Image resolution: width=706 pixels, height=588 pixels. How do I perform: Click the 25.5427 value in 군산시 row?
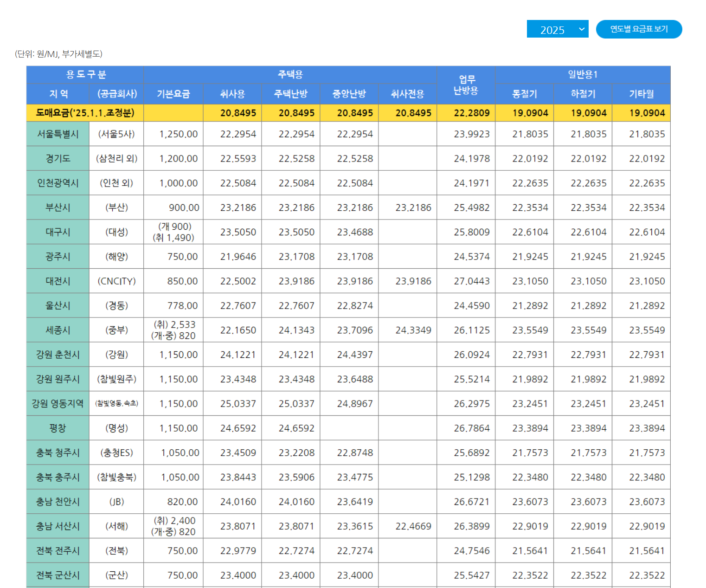[472, 575]
